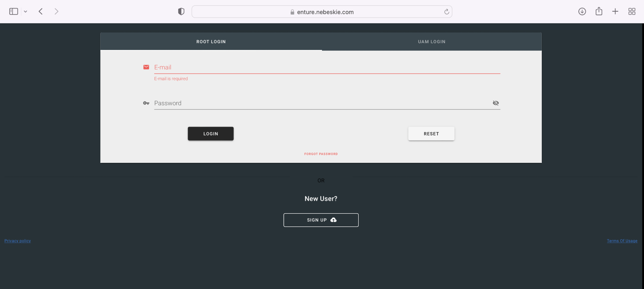Image resolution: width=644 pixels, height=289 pixels.
Task: Click the 'New User?' heading text
Action: [321, 199]
